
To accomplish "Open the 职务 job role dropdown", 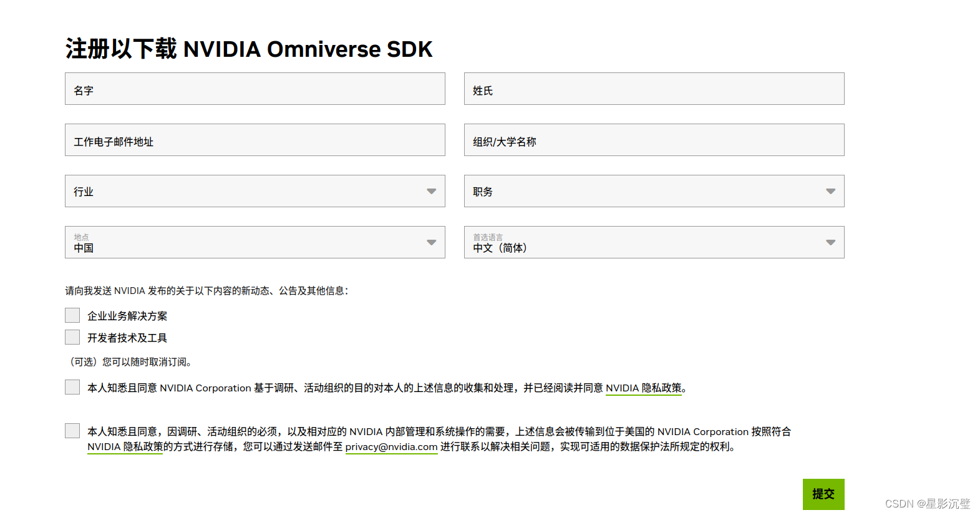I will pyautogui.click(x=654, y=191).
